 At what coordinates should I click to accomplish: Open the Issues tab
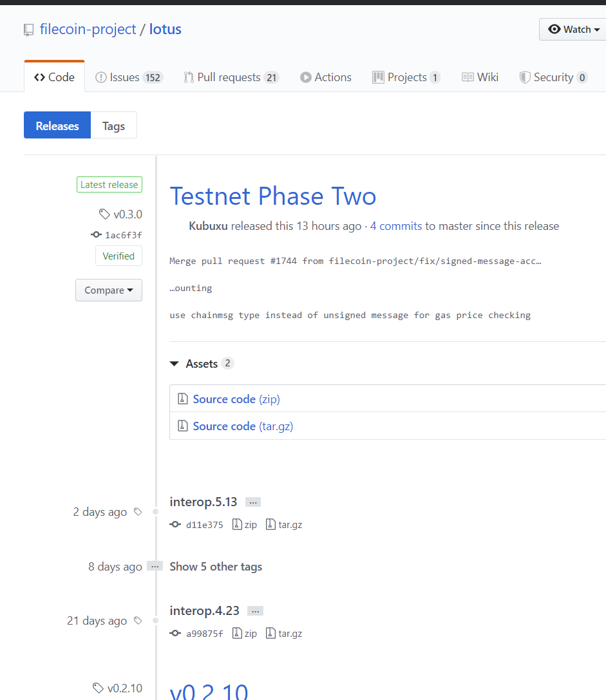tap(129, 77)
